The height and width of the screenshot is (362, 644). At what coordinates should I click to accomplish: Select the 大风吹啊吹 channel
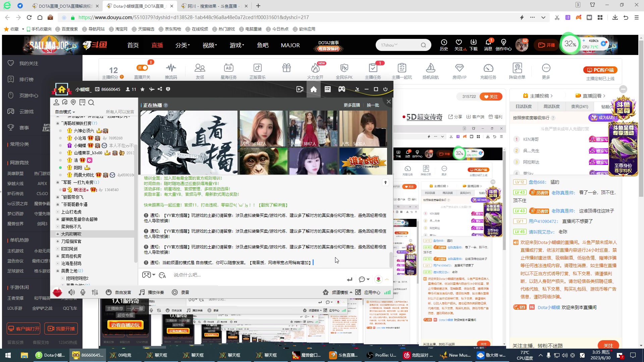71,234
